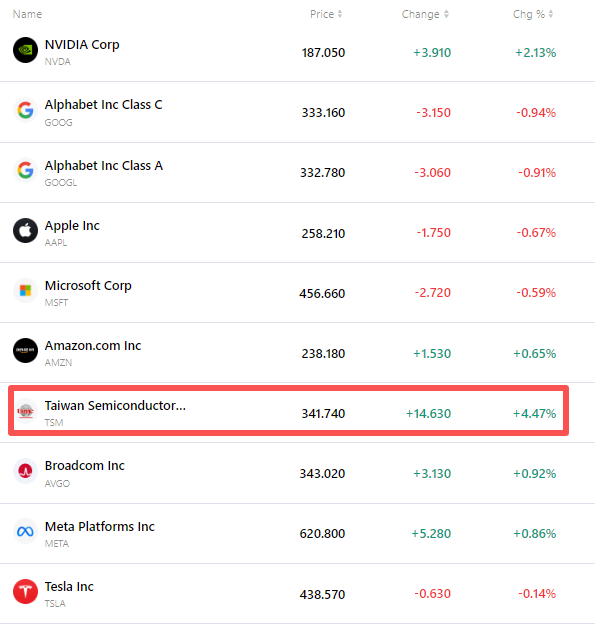Click GOOGL change value -3.060
The width and height of the screenshot is (595, 624).
(433, 173)
